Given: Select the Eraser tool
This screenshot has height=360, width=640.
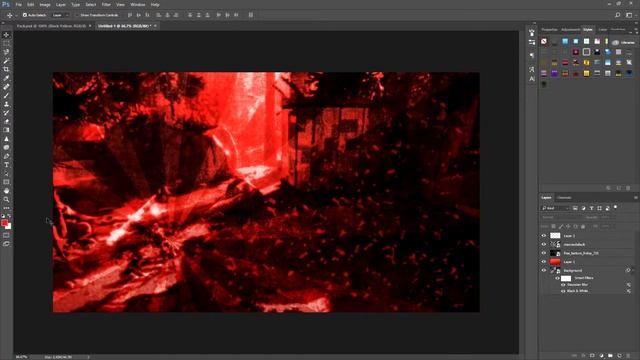Looking at the screenshot, I should tap(6, 121).
